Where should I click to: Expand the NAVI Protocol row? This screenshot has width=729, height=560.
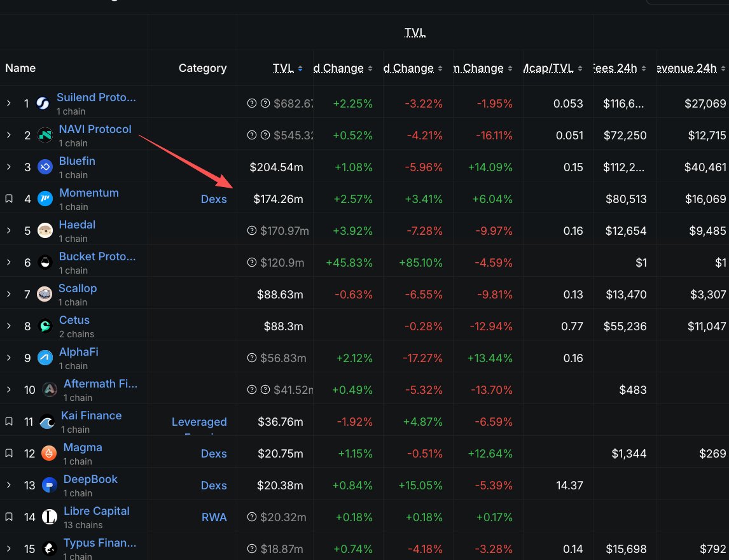tap(9, 136)
